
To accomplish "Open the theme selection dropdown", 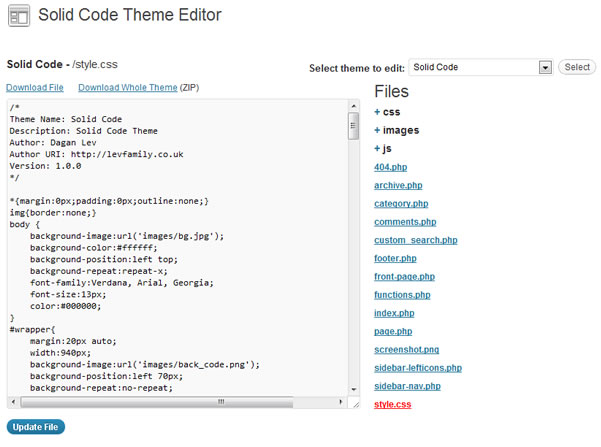I will (545, 67).
